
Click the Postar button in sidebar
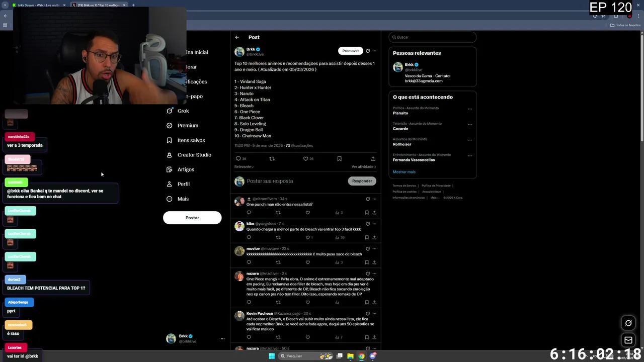point(192,218)
